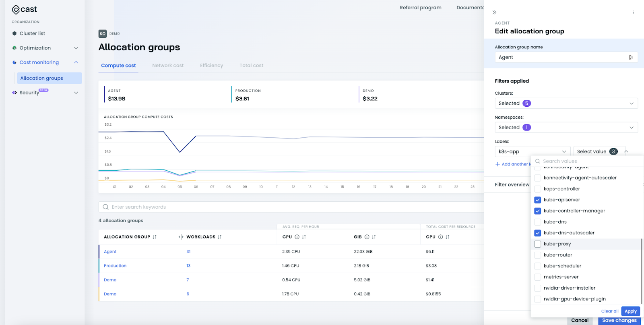The image size is (644, 325).
Task: Check nvidia-driver-installer
Action: tap(538, 288)
